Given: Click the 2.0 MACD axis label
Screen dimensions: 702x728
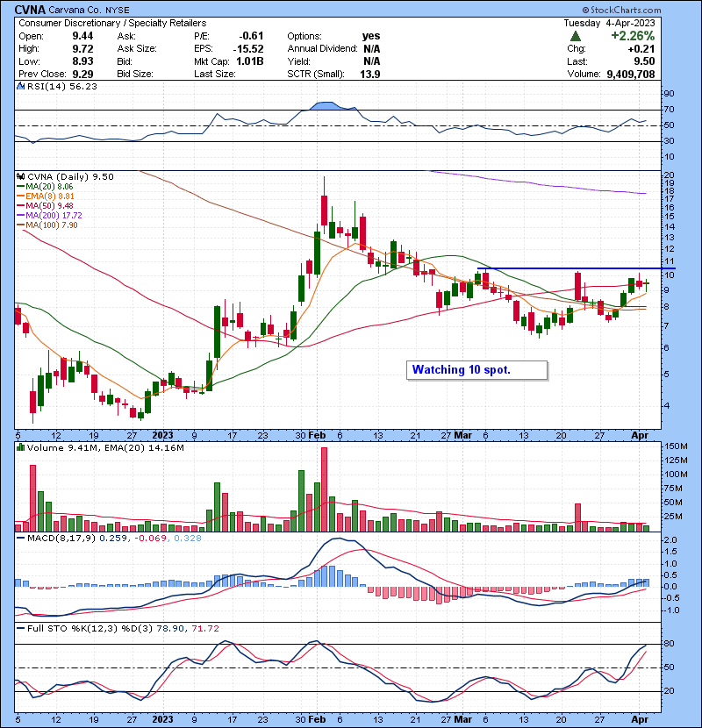Looking at the screenshot, I should point(671,540).
